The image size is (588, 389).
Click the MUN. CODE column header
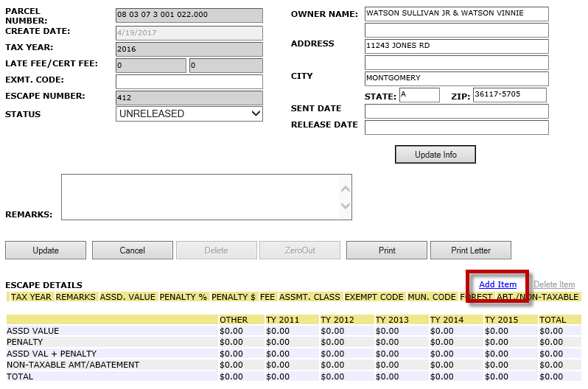tap(432, 297)
